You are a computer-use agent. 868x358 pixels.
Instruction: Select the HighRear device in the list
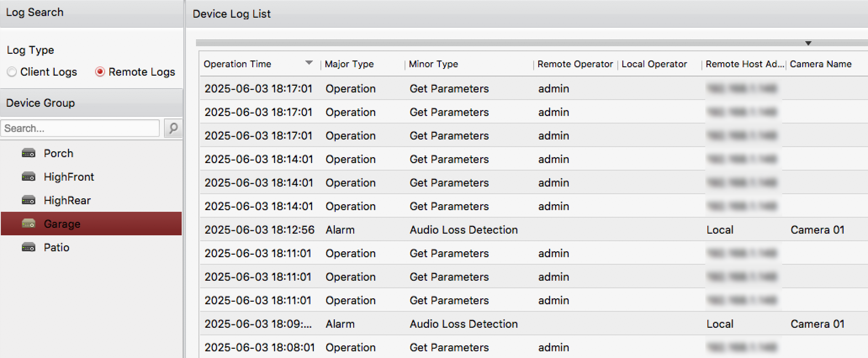(67, 200)
